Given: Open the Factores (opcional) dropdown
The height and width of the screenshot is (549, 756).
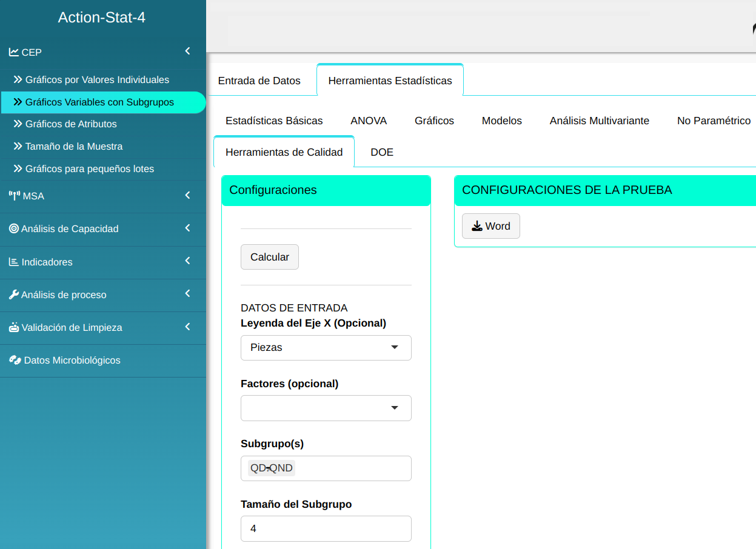Looking at the screenshot, I should click(x=326, y=408).
